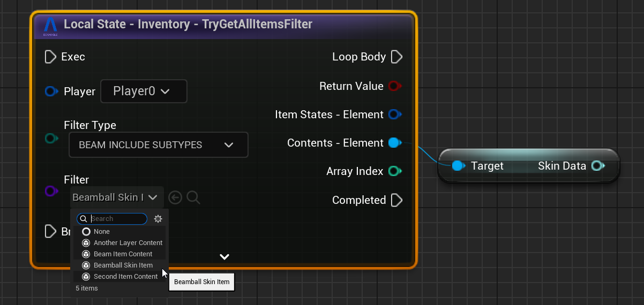Click the Completed output execution pin
This screenshot has width=644, height=305.
point(396,200)
